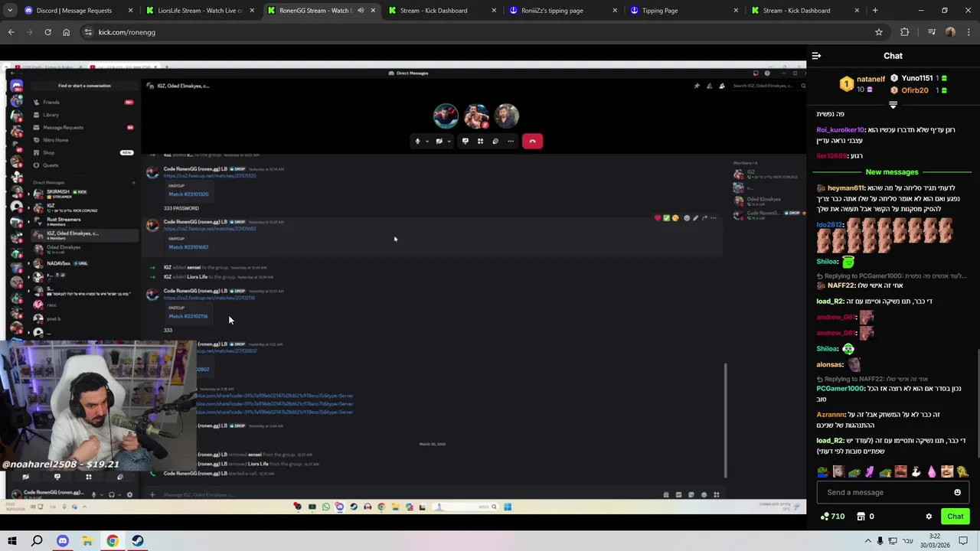Open channel points 710 balance
This screenshot has height=551, width=980.
[x=832, y=517]
